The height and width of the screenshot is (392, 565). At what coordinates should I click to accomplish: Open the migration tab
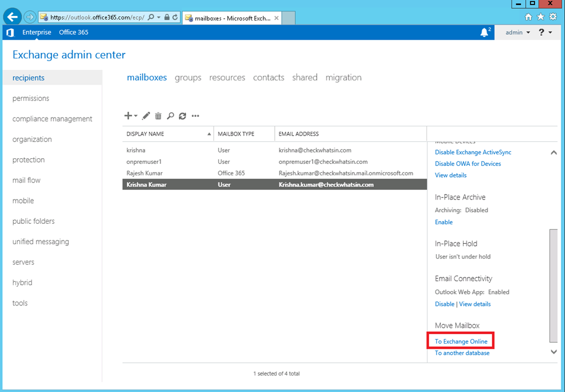(343, 77)
